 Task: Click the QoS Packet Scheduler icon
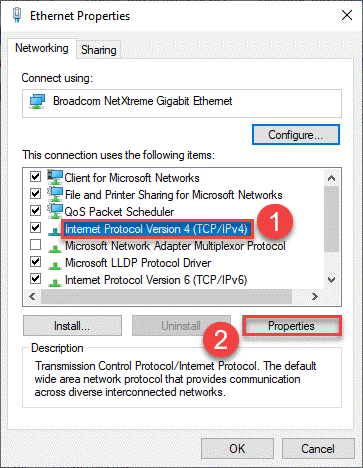pos(55,211)
